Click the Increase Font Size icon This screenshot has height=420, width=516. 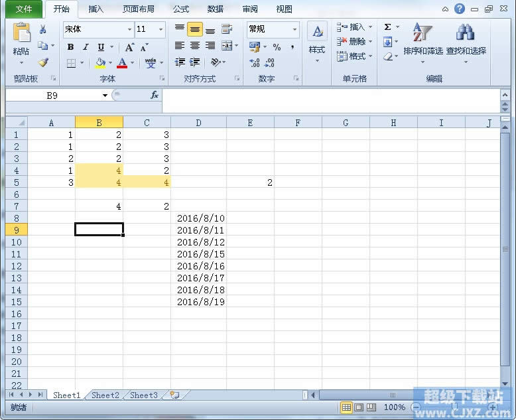[x=129, y=47]
